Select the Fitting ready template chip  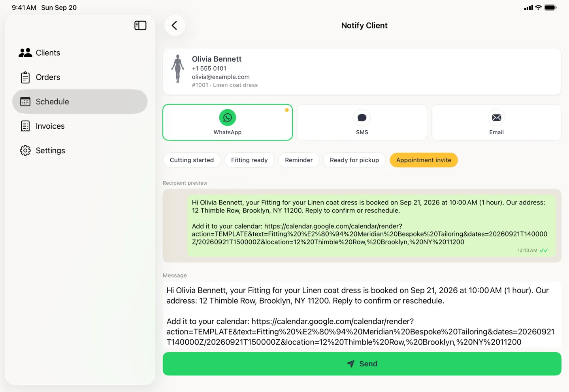[x=249, y=160]
